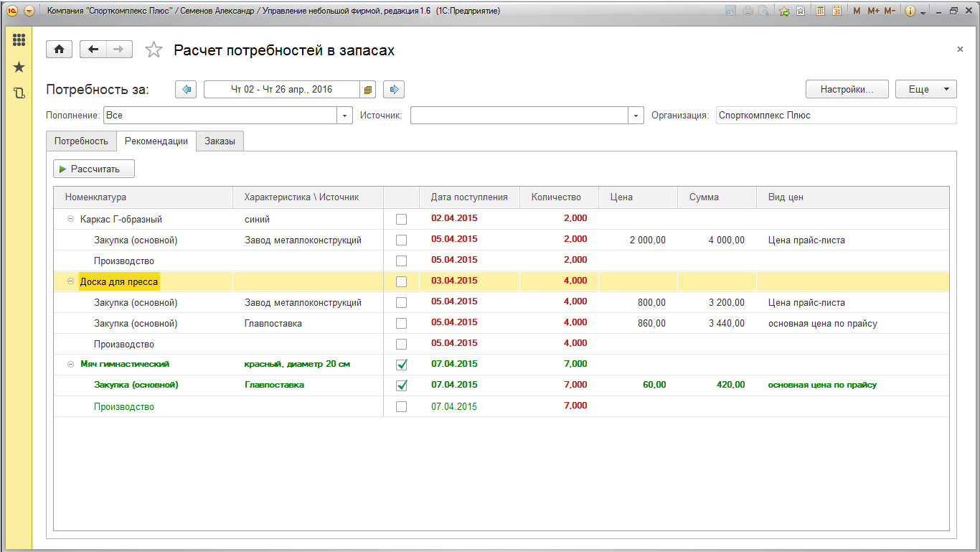Screen dimensions: 980x552
Task: Open calculator from the title bar
Action: click(819, 11)
